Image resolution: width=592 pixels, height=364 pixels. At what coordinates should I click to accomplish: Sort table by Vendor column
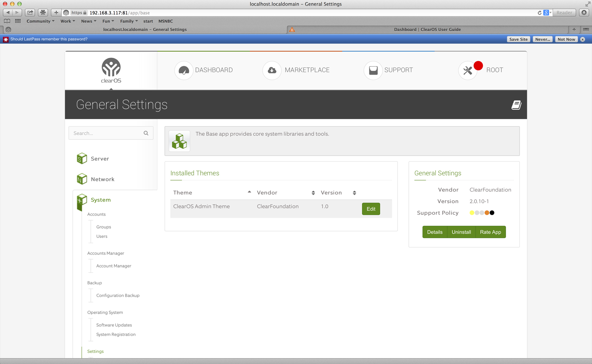click(x=286, y=193)
